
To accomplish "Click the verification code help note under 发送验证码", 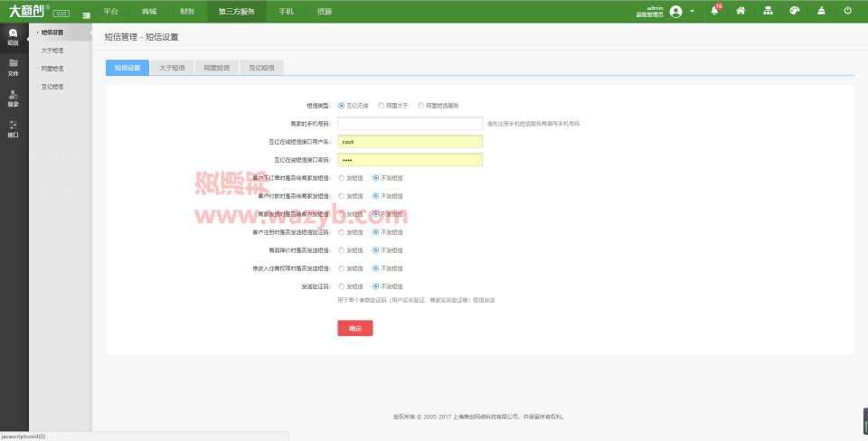I will (x=416, y=300).
